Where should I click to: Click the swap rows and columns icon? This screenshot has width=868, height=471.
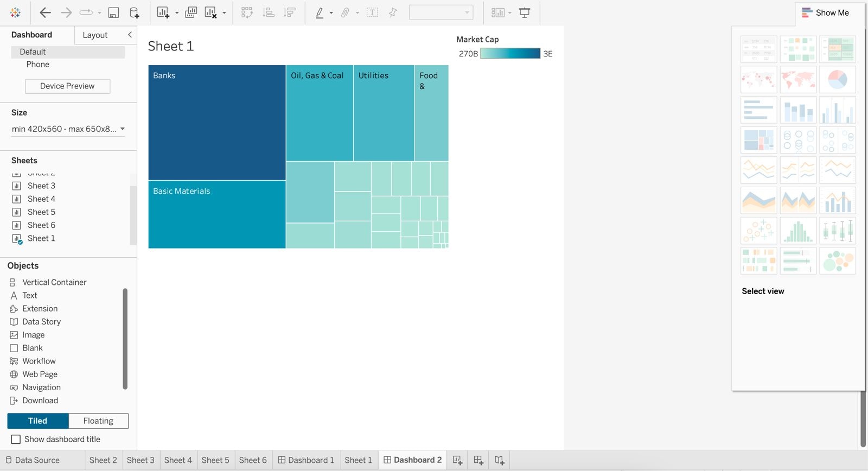pos(247,12)
